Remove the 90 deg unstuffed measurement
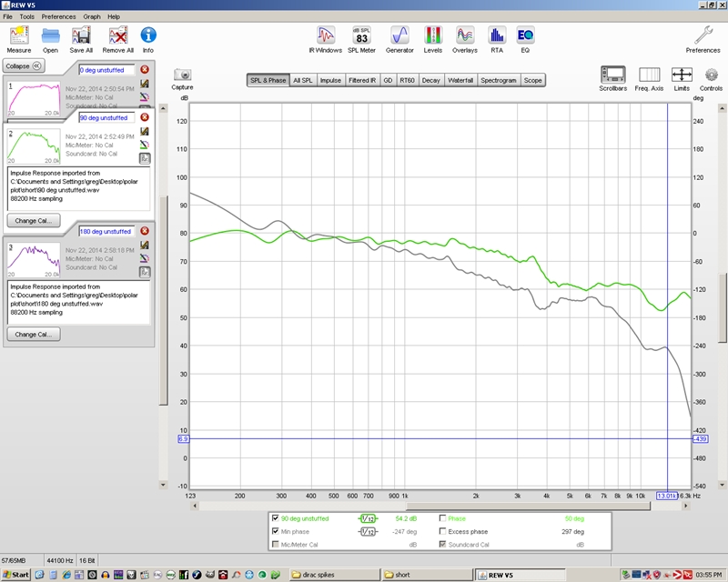This screenshot has height=582, width=728. [145, 117]
